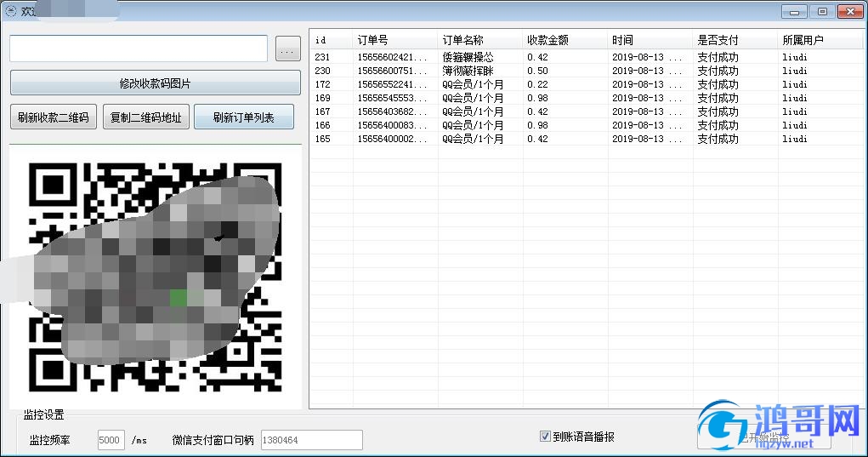The image size is (868, 457).
Task: Click 支付成功 status in row 167
Action: click(718, 111)
